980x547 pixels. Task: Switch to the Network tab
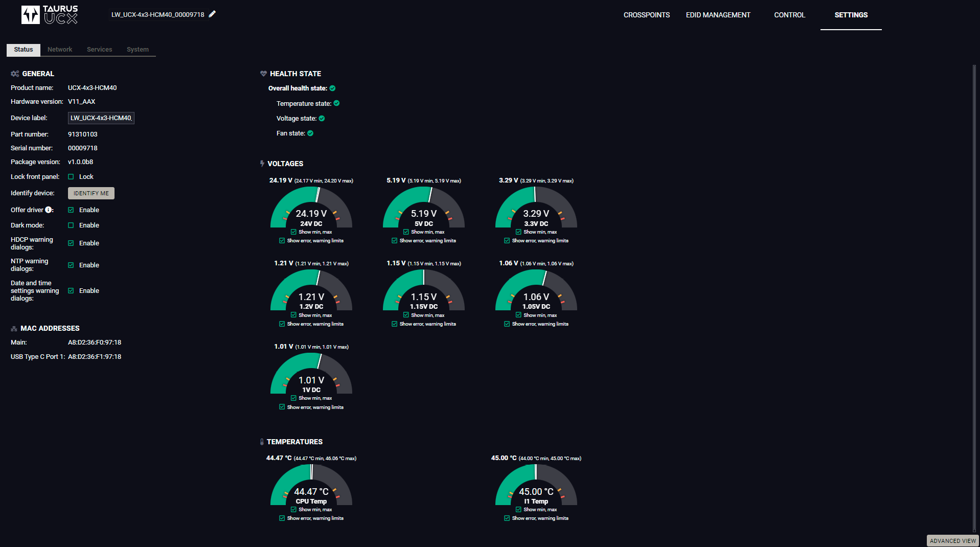click(x=60, y=50)
